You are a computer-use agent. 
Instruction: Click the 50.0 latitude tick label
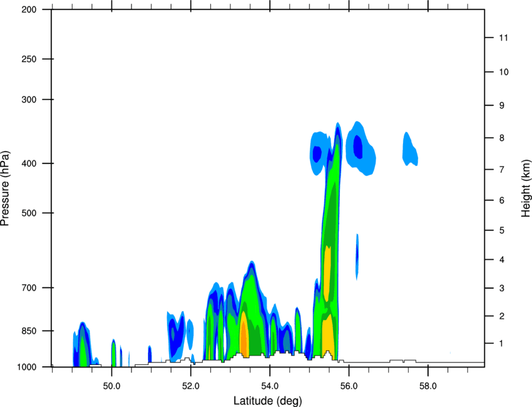coord(111,386)
